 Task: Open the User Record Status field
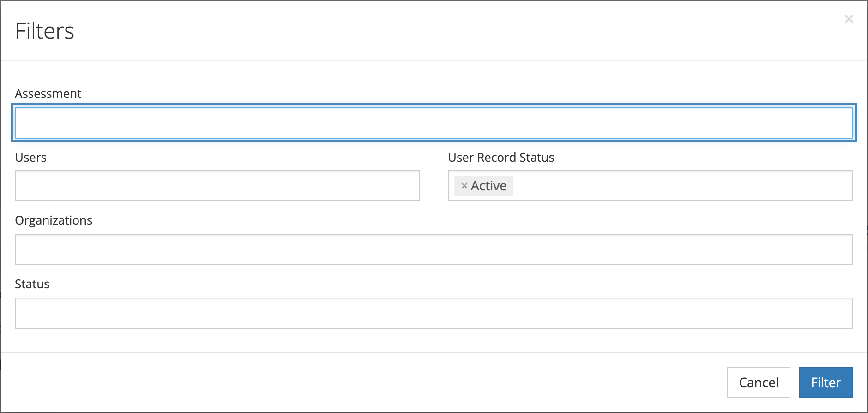651,186
